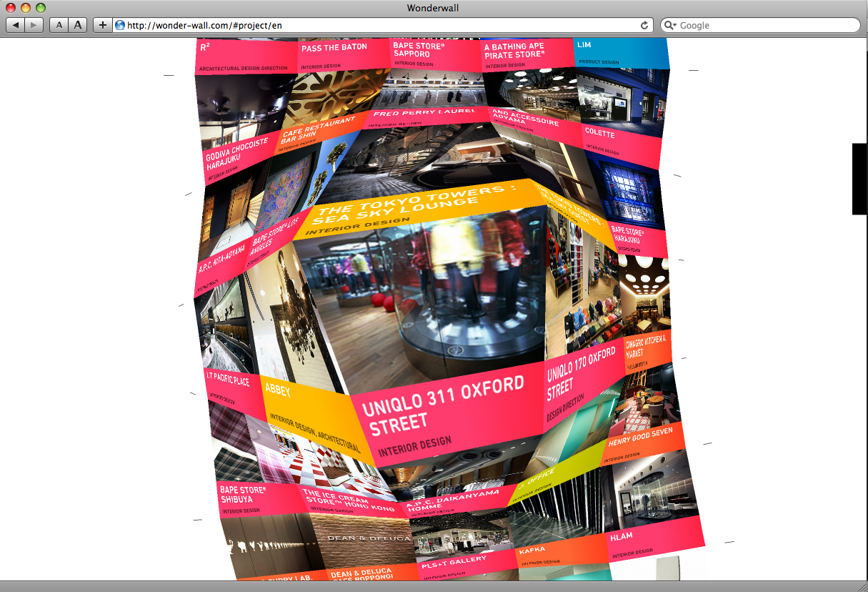The width and height of the screenshot is (868, 592).
Task: Add bookmark using the plus button
Action: [103, 25]
